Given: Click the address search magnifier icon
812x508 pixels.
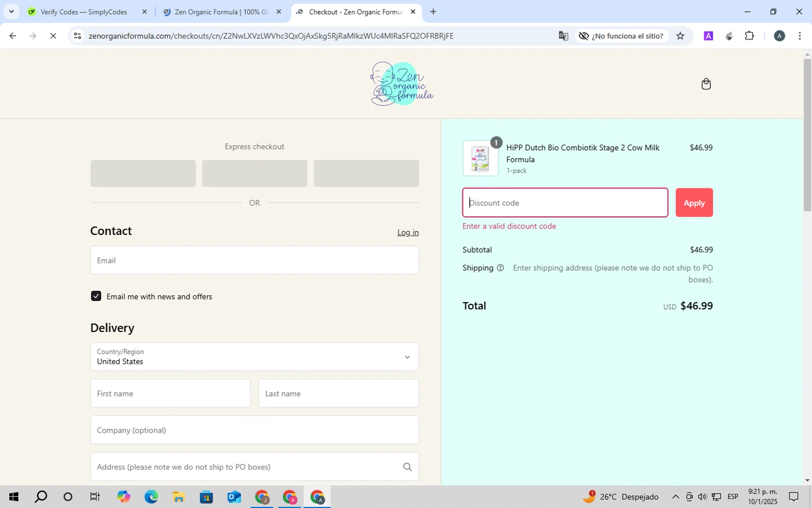Looking at the screenshot, I should [407, 467].
